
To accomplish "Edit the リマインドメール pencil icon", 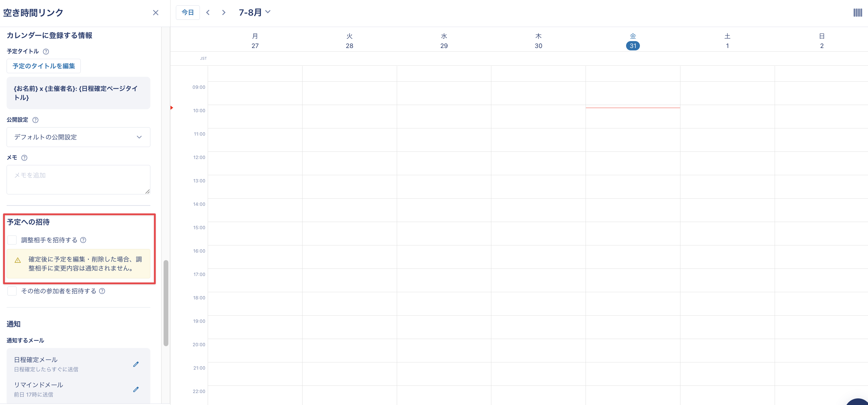I will click(136, 389).
